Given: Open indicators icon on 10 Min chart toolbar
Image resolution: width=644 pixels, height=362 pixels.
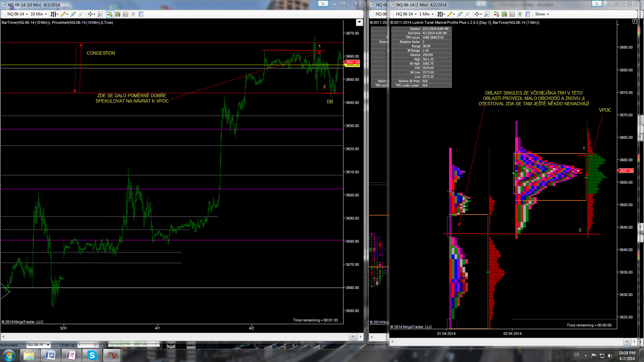Looking at the screenshot, I should click(x=125, y=14).
